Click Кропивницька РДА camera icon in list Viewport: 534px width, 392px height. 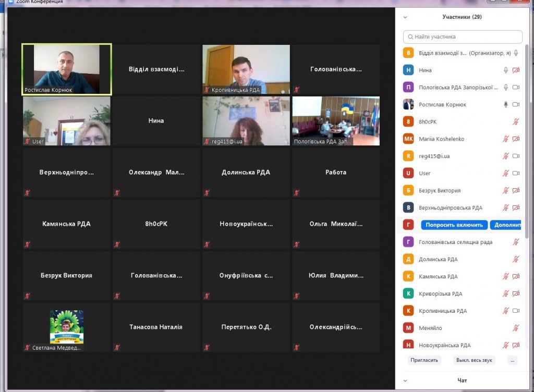click(x=516, y=311)
